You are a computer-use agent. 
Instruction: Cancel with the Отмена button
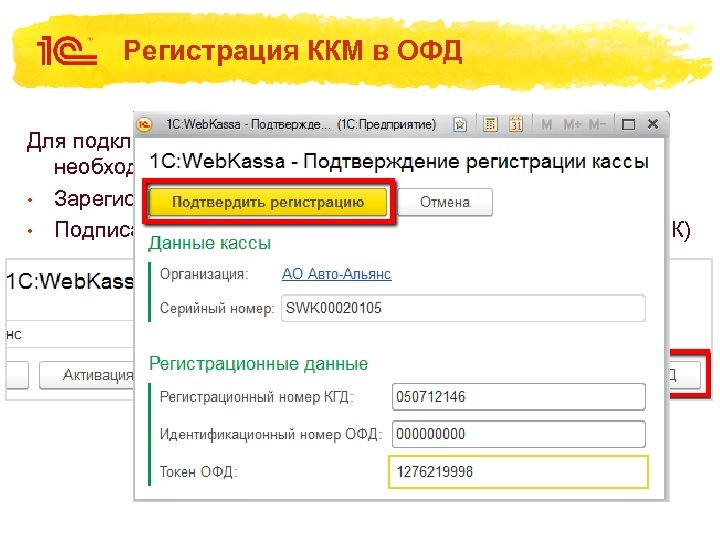445,202
